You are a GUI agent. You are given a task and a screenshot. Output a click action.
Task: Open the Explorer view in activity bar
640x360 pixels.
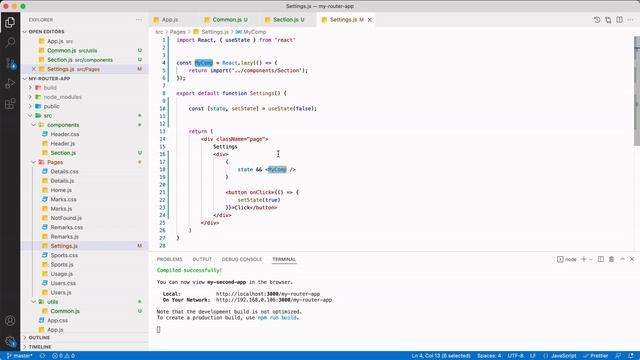(10, 22)
